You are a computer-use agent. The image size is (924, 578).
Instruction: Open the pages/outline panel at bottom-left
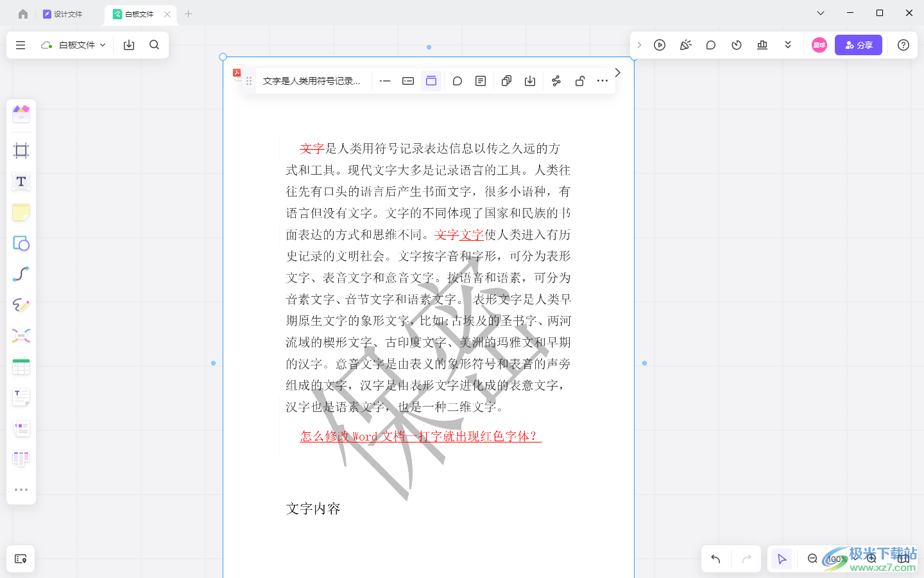pyautogui.click(x=21, y=559)
